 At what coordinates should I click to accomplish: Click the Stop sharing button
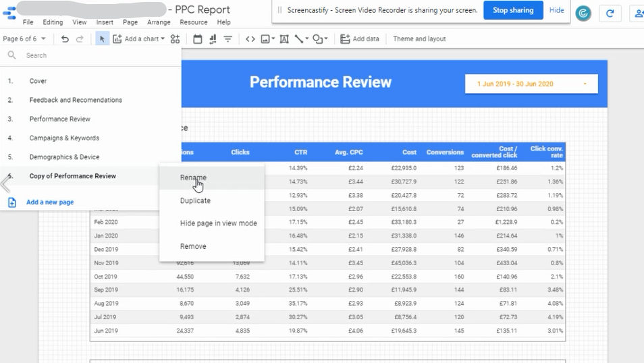[x=513, y=10]
